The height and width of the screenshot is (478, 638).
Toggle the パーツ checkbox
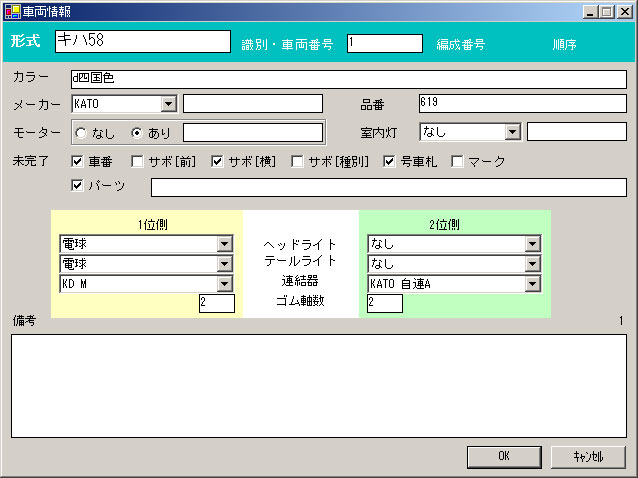(77, 185)
